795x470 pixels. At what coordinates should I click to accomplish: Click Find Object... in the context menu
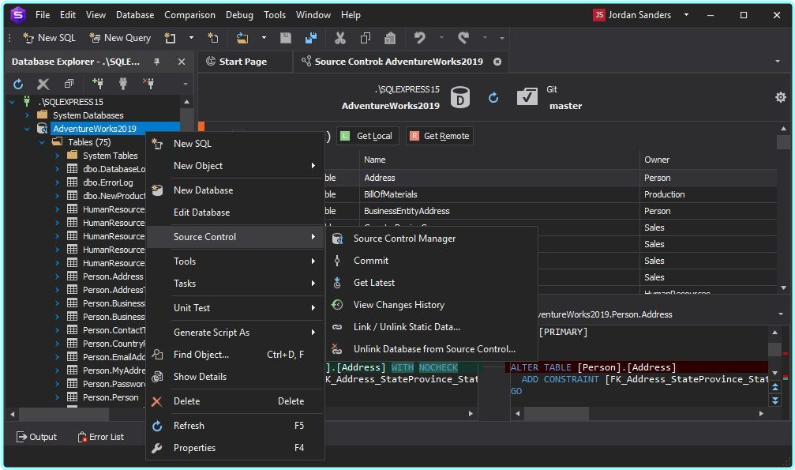click(235, 354)
